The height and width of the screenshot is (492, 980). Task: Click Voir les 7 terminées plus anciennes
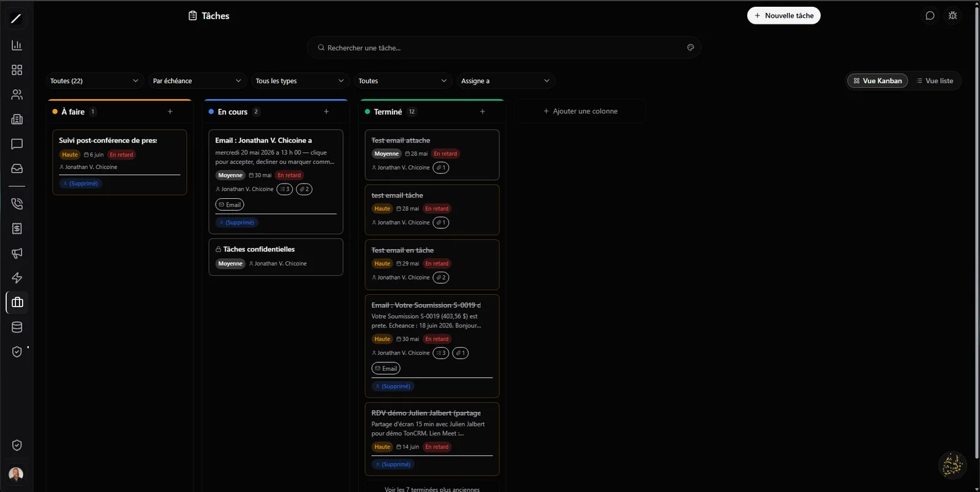[x=432, y=489]
